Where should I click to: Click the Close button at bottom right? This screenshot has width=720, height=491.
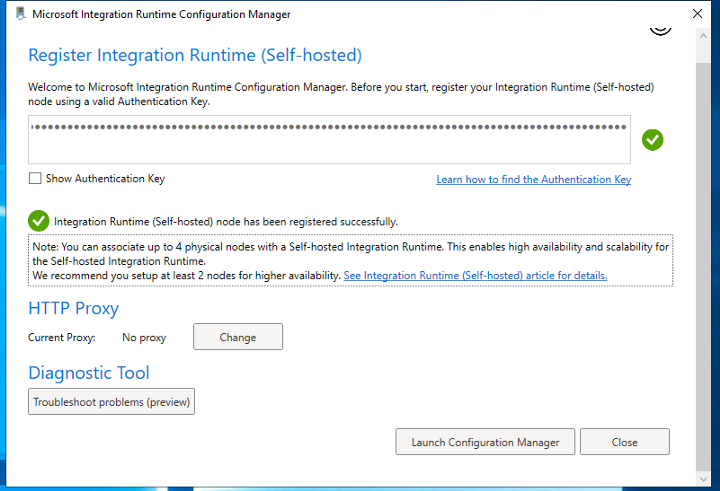click(x=624, y=442)
